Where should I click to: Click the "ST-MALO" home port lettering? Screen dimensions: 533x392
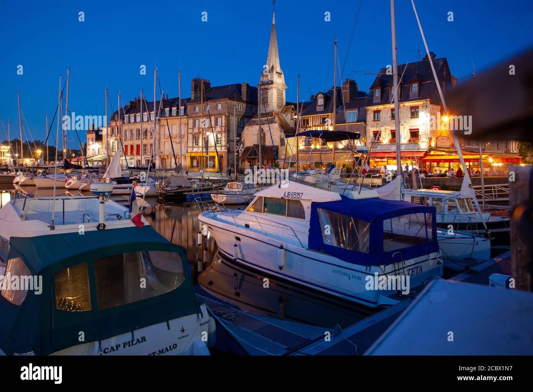[x=162, y=350]
